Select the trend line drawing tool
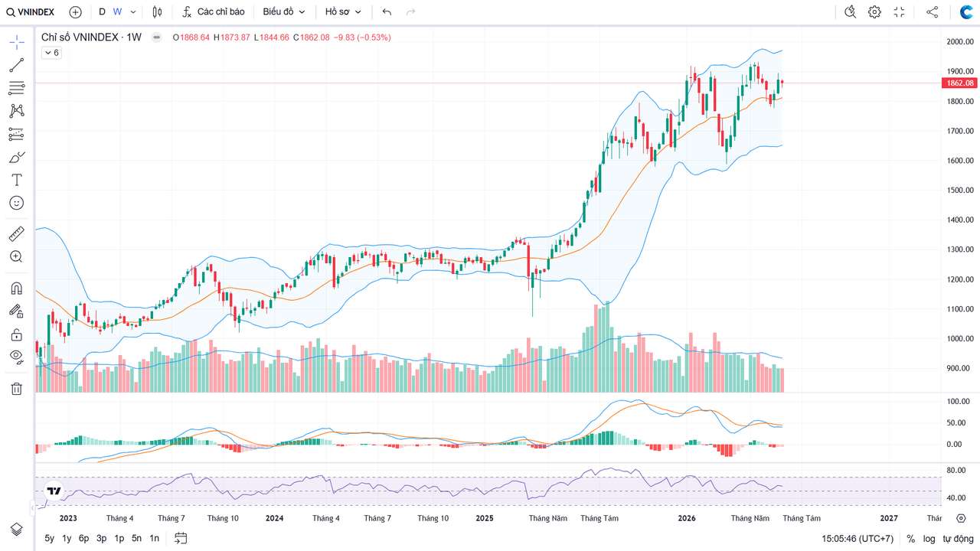Screen dimensions: 980x551 (x=16, y=65)
